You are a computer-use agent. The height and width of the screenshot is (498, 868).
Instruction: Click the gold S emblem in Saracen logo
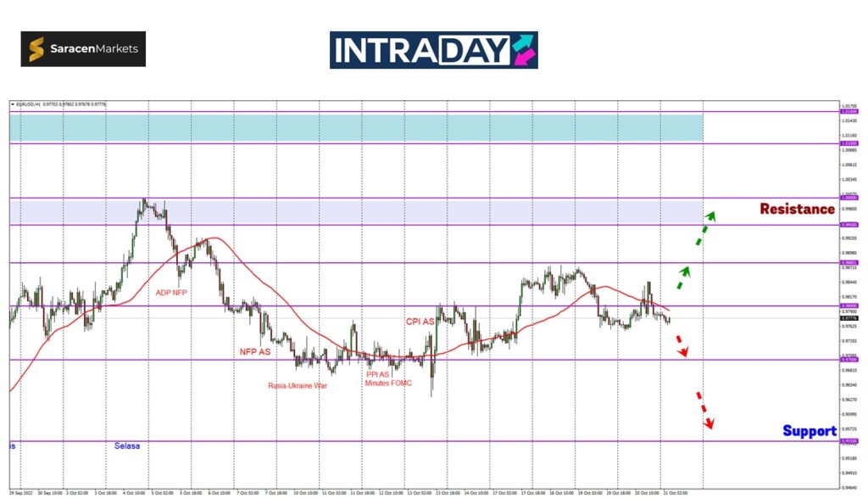tap(37, 50)
